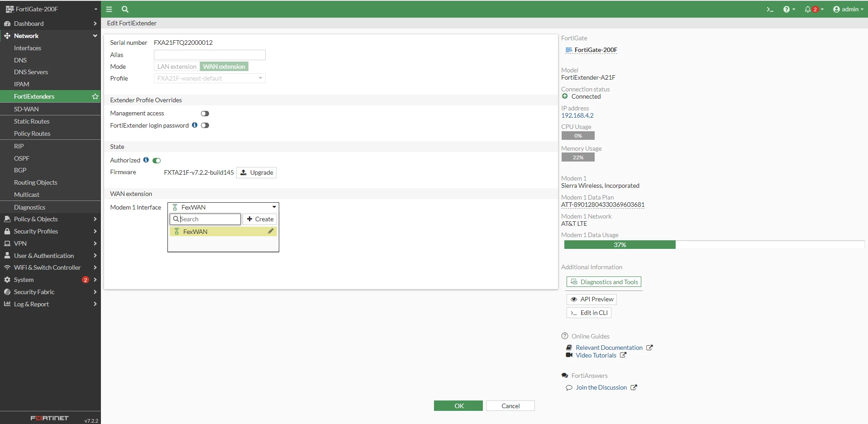The width and height of the screenshot is (868, 424).
Task: Click the info icon beside FortiExtender login password
Action: pos(195,125)
